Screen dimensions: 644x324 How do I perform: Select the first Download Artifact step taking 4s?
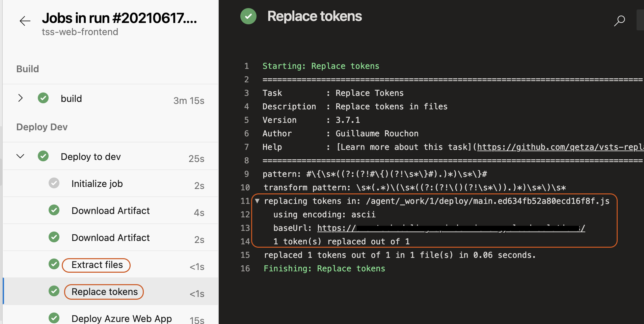[x=110, y=211]
